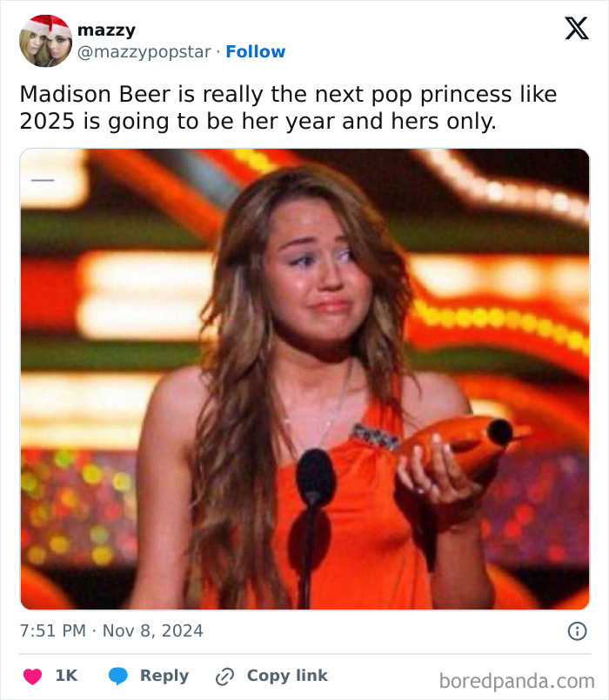Click the display name mazzy
This screenshot has width=609, height=700.
tap(106, 30)
